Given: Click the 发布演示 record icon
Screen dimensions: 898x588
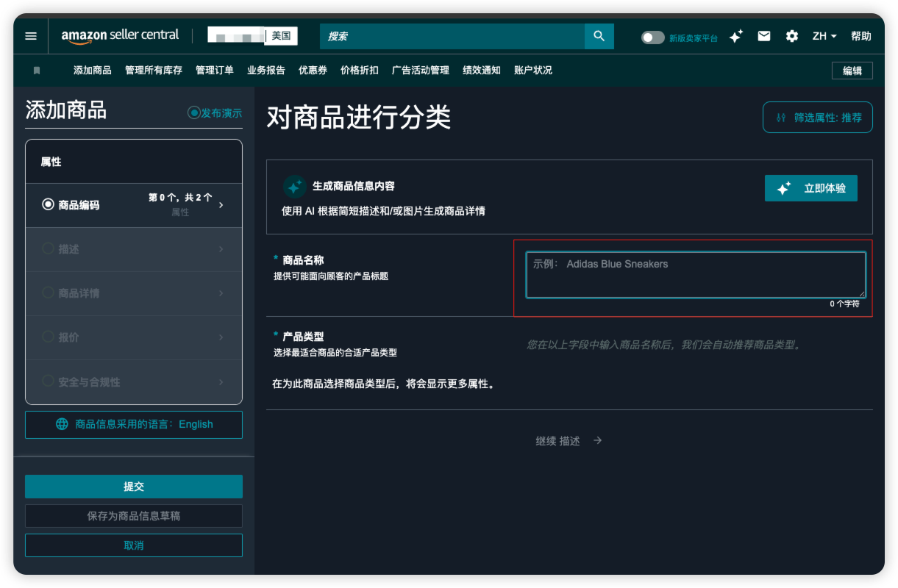Looking at the screenshot, I should pyautogui.click(x=194, y=112).
